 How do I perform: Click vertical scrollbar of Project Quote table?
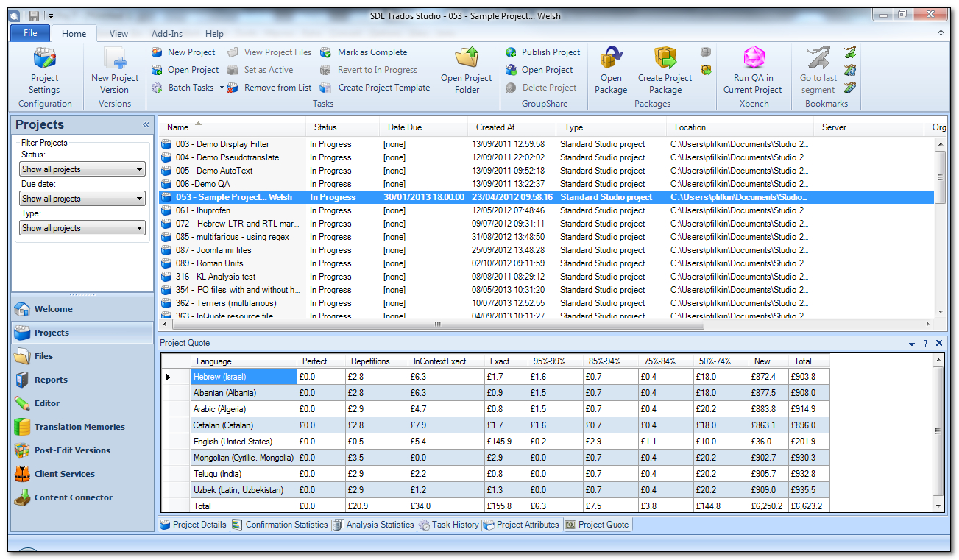[938, 433]
